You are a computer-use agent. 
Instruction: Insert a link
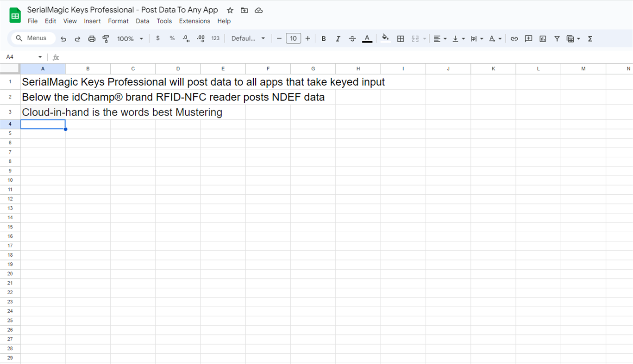[514, 39]
